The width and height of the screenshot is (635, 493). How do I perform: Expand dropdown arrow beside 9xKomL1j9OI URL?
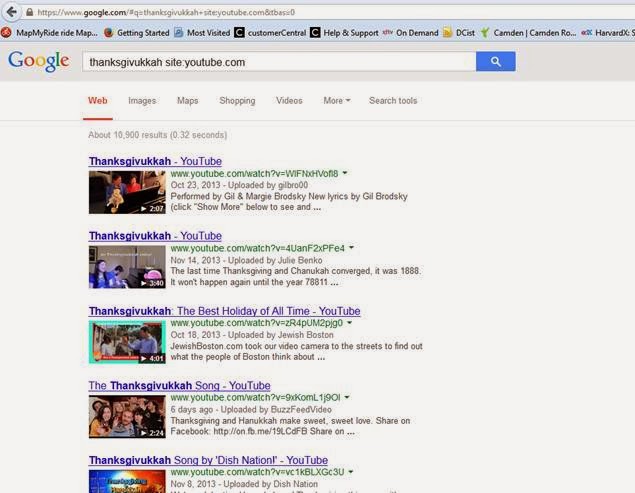347,397
